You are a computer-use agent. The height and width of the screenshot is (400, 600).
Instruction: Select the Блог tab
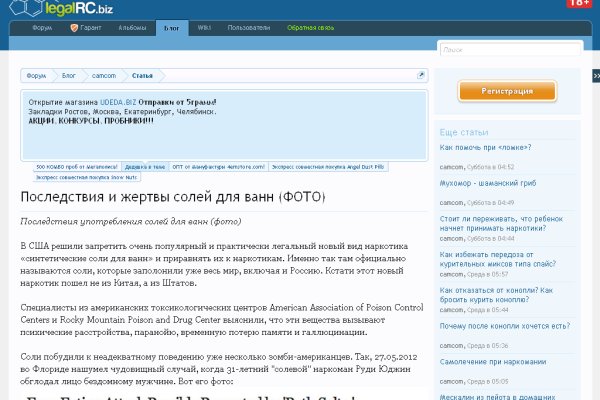tap(171, 29)
